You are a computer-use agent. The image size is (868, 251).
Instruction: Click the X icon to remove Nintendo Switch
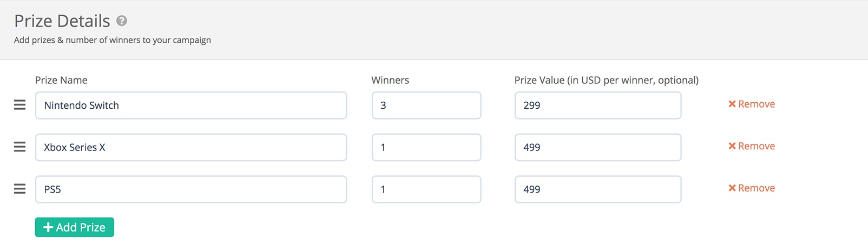732,104
